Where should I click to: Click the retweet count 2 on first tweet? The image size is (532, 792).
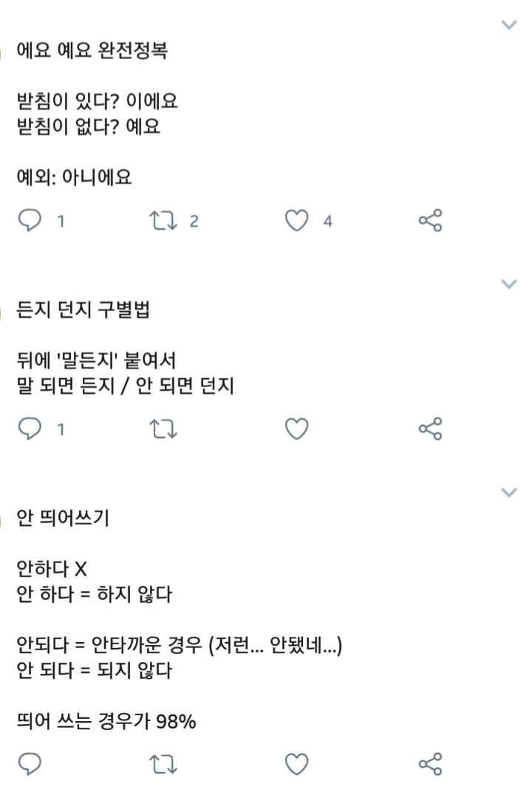[194, 221]
